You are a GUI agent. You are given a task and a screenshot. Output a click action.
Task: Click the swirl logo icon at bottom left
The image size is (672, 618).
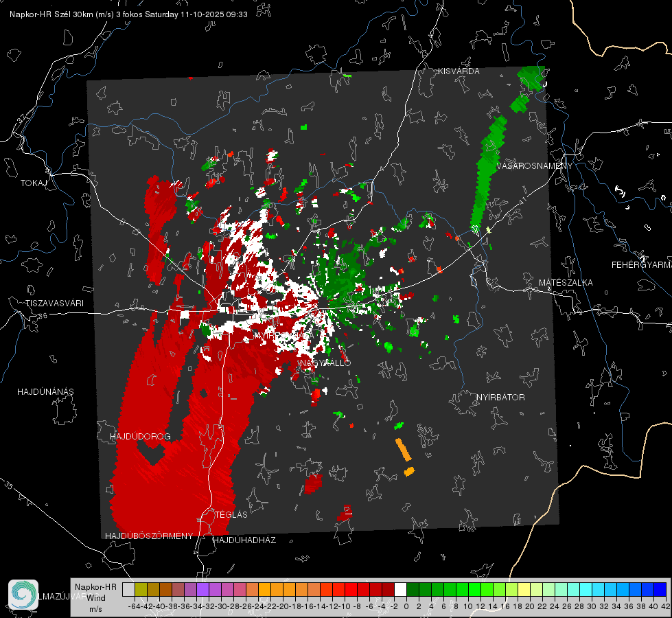pos(23,595)
